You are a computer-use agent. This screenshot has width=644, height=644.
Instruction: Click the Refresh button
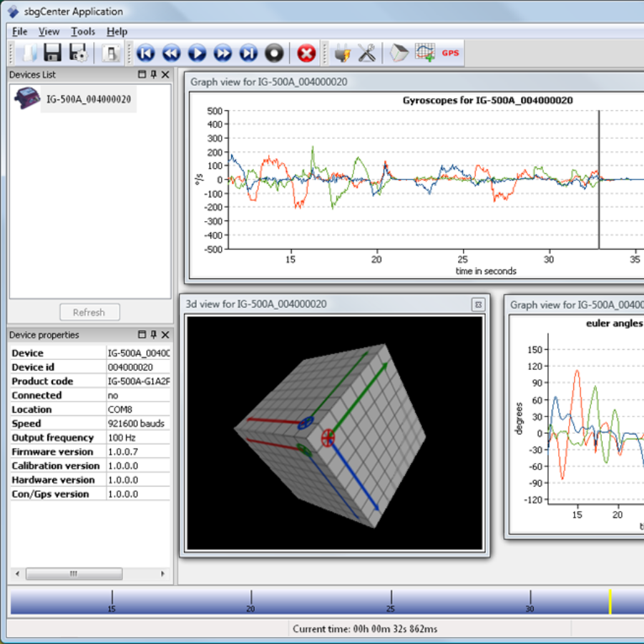(x=89, y=313)
